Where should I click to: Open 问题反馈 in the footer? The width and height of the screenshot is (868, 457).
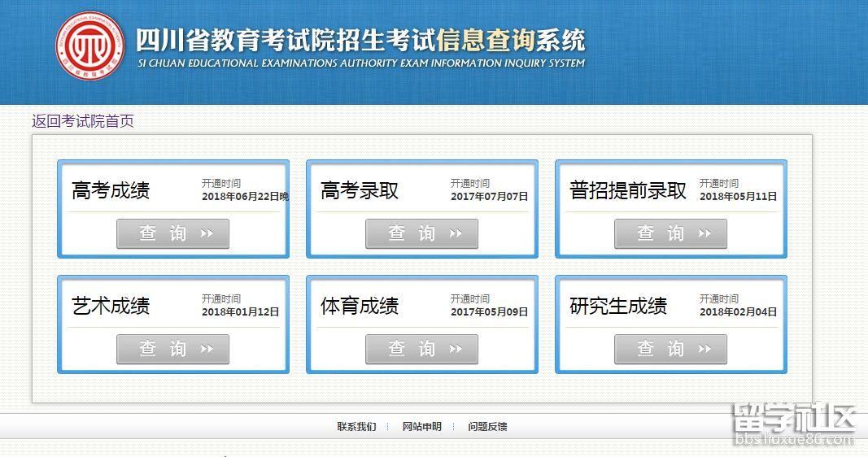click(x=487, y=427)
